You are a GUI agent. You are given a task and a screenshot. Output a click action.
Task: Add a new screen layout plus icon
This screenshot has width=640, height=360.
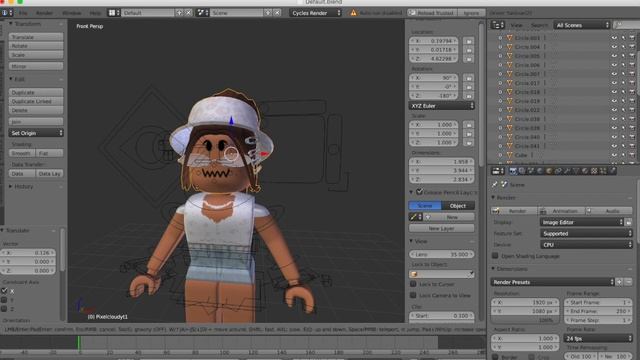coord(179,13)
